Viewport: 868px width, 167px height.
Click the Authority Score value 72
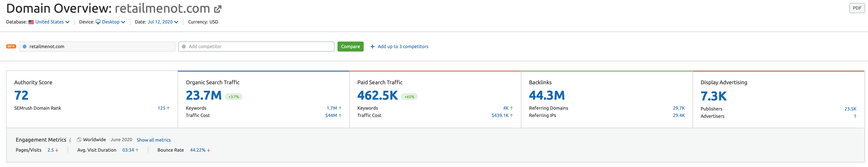coord(21,95)
